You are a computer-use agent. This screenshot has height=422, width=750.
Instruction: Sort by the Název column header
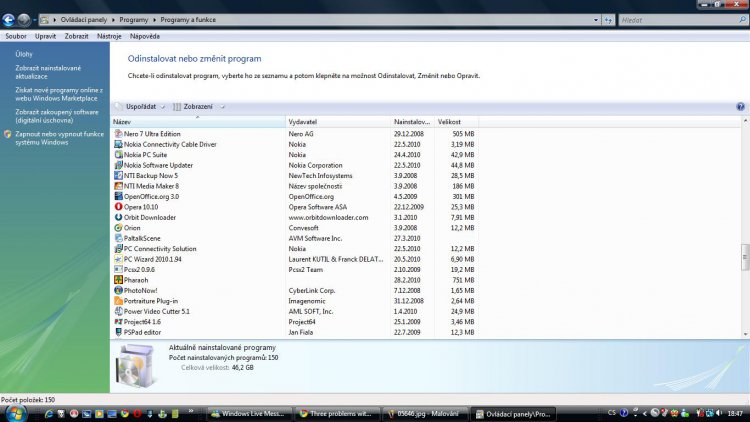pyautogui.click(x=198, y=122)
